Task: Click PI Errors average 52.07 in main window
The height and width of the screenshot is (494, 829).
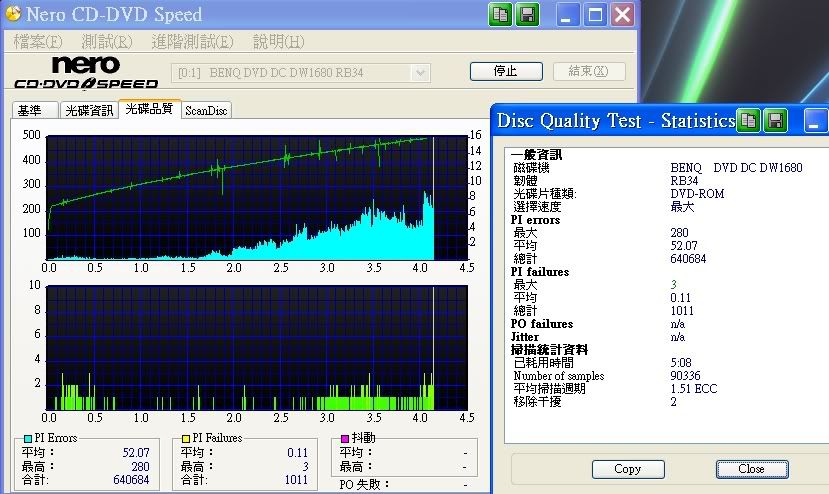Action: tap(136, 453)
